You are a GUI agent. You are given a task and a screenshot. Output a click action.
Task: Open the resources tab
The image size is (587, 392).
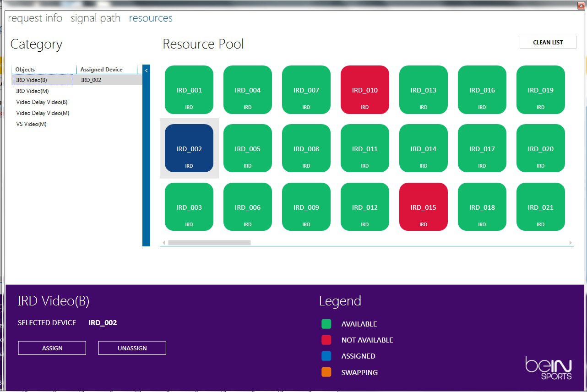151,18
